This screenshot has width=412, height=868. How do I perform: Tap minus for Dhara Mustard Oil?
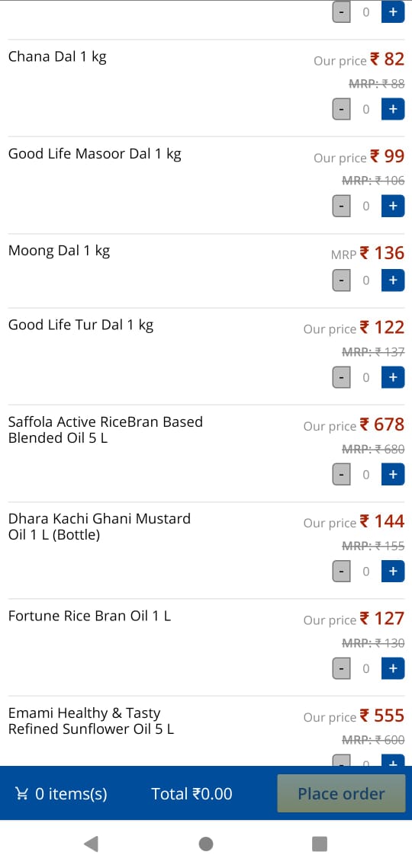pyautogui.click(x=341, y=571)
